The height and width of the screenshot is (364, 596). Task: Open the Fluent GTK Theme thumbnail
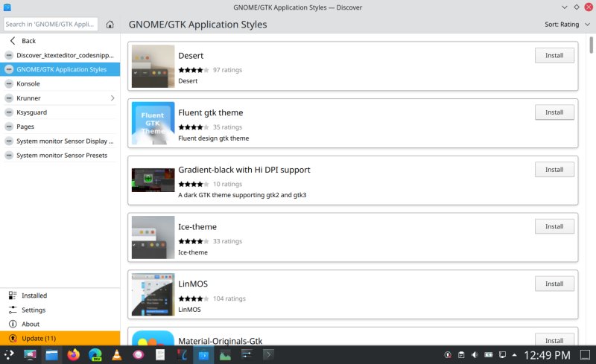pos(153,123)
